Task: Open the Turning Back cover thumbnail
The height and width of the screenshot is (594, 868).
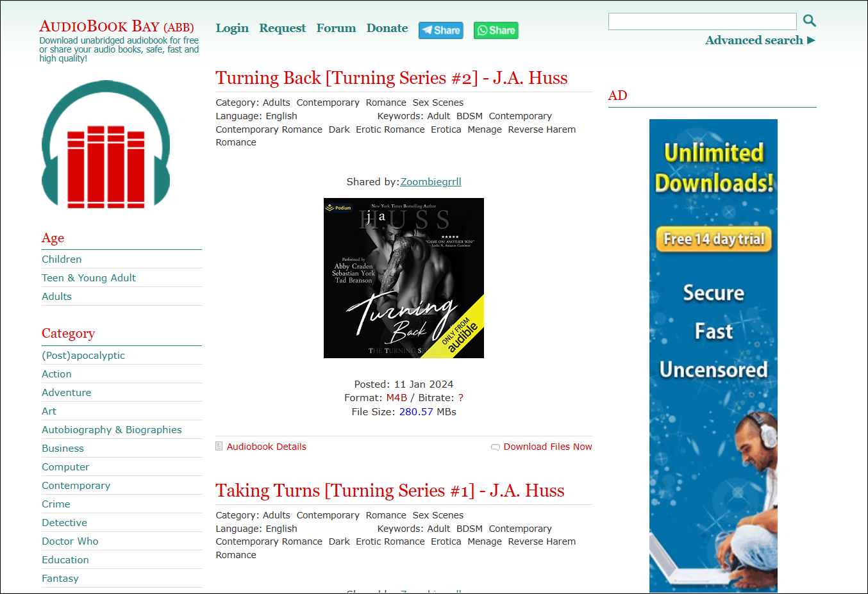Action: pos(404,278)
